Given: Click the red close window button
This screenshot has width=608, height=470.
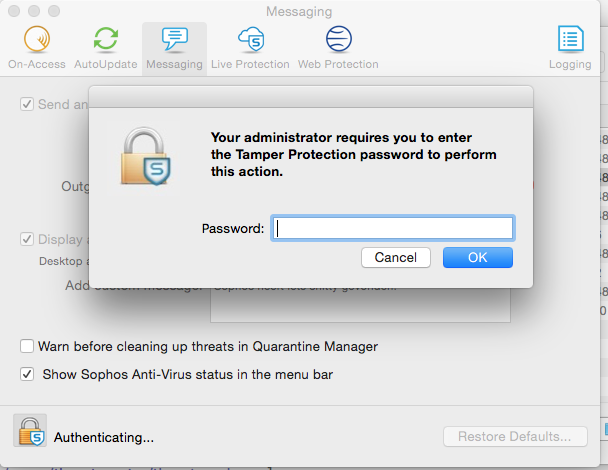Looking at the screenshot, I should click(14, 11).
